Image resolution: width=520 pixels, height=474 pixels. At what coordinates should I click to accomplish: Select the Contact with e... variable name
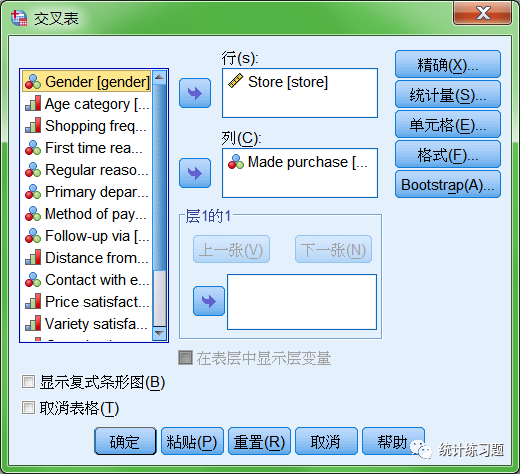pyautogui.click(x=97, y=280)
